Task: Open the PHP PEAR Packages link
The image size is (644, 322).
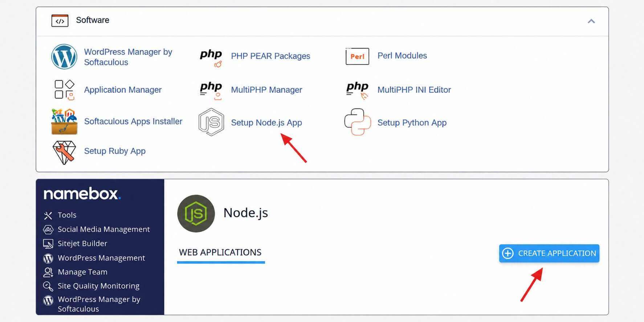Action: [x=270, y=56]
